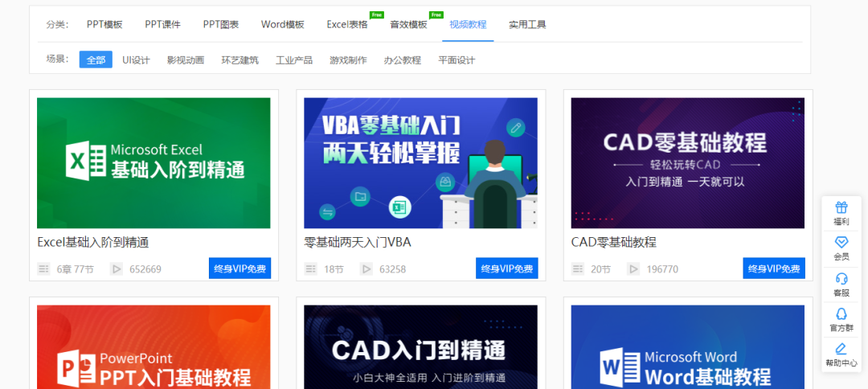Switch to 音效模板 category
This screenshot has height=389, width=868.
[x=408, y=24]
